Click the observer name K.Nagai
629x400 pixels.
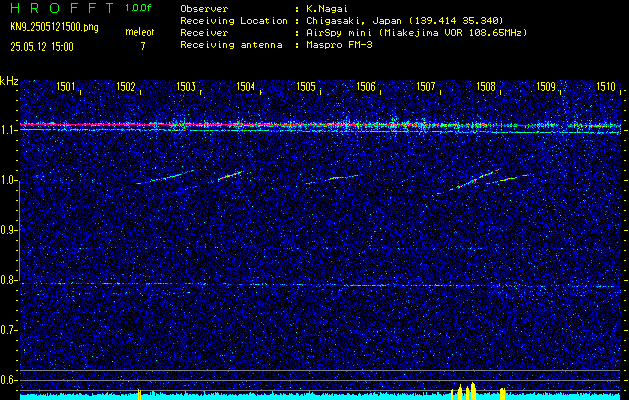click(x=326, y=9)
